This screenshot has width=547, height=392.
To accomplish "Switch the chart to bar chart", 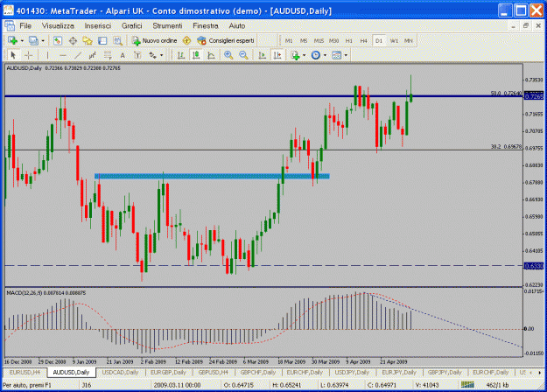I will tap(180, 55).
